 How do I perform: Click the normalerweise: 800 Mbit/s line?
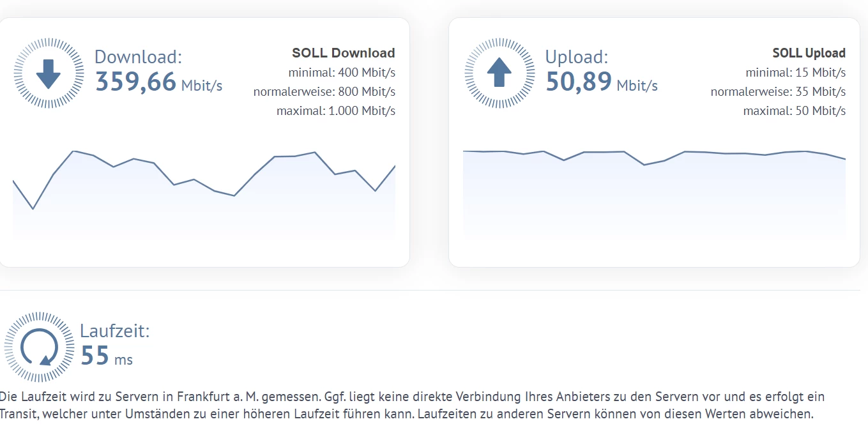click(x=324, y=92)
